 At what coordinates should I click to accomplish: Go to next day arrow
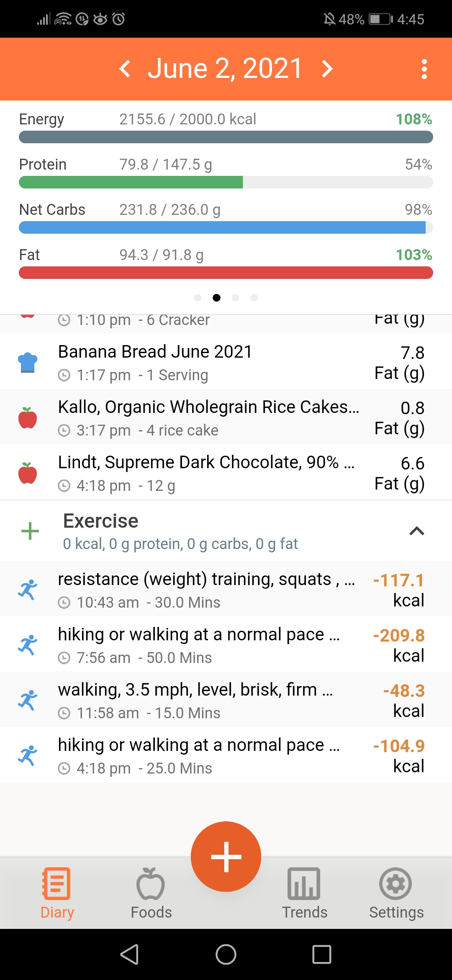pyautogui.click(x=327, y=69)
